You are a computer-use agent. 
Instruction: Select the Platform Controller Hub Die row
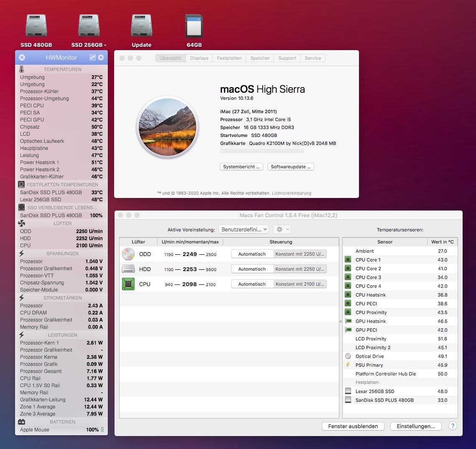(400, 374)
